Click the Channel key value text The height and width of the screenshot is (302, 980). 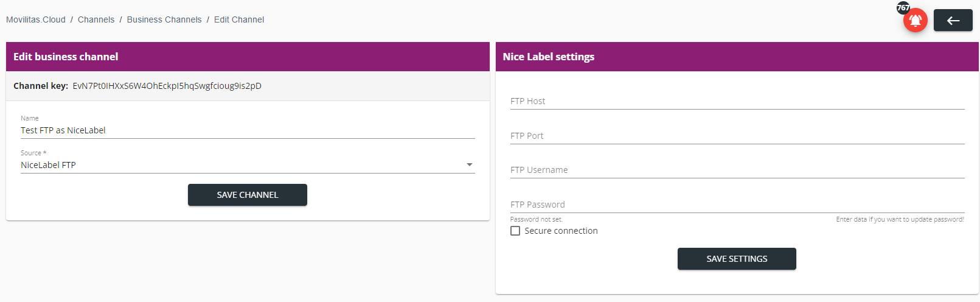167,86
